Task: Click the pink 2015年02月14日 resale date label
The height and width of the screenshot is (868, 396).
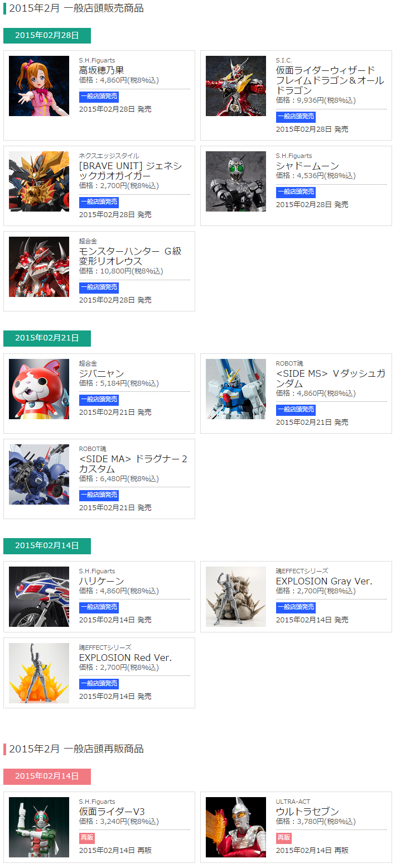Action: click(x=47, y=776)
